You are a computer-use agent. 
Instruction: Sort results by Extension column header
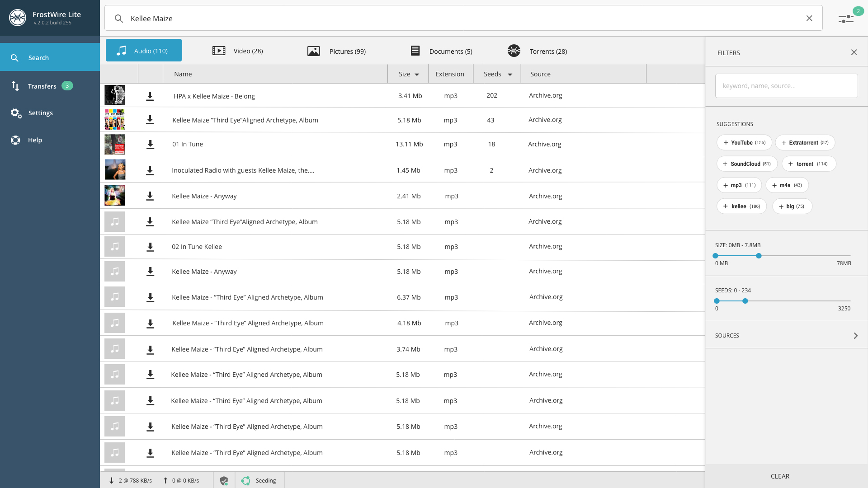coord(450,74)
